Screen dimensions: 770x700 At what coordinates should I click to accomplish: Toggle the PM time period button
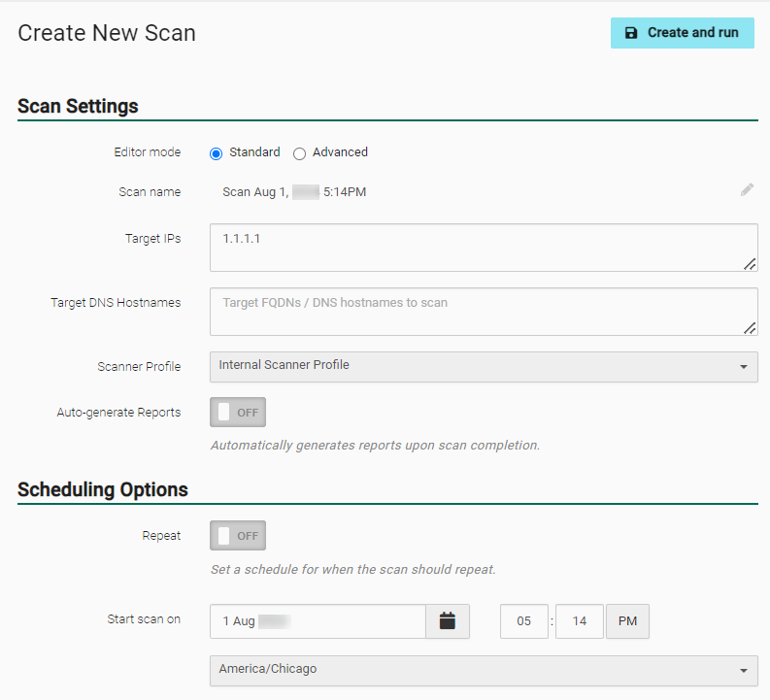(x=627, y=621)
